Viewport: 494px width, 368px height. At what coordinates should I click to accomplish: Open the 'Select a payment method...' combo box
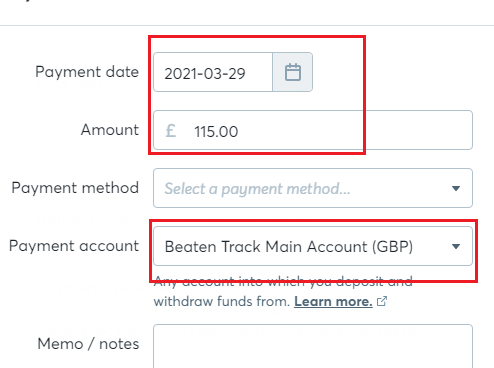[x=313, y=188]
